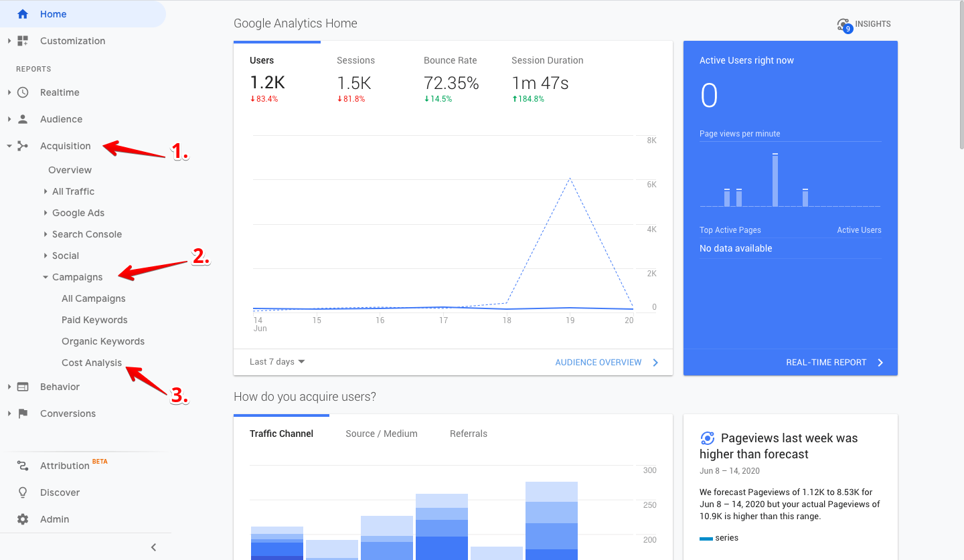
Task: Open the Insights panel icon
Action: coord(844,24)
